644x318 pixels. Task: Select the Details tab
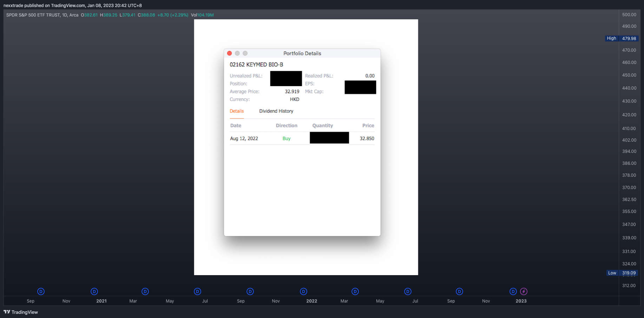pos(237,111)
